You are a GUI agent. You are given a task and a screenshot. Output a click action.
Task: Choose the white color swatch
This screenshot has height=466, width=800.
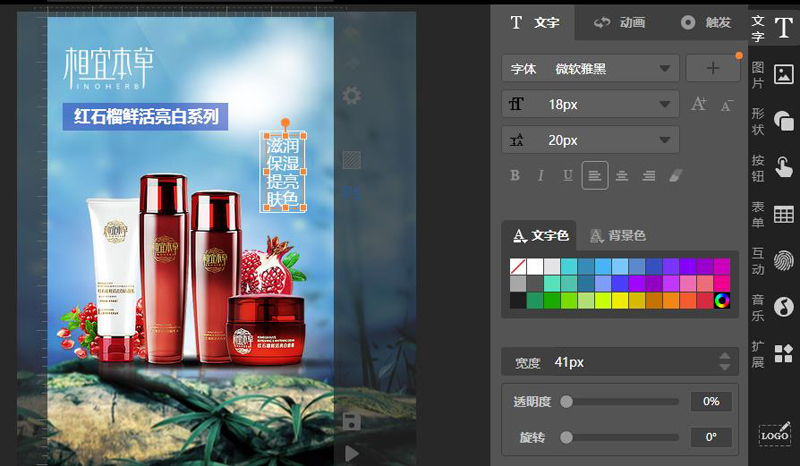(535, 266)
